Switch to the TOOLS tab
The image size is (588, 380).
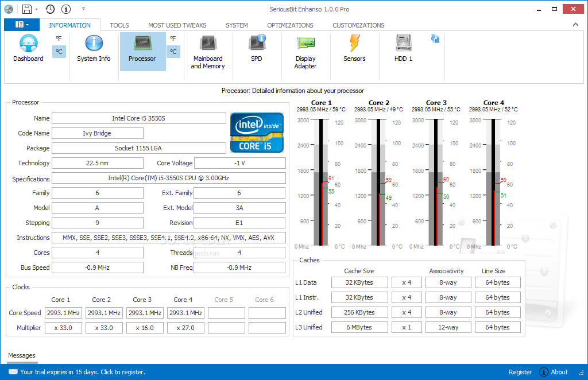pos(119,25)
